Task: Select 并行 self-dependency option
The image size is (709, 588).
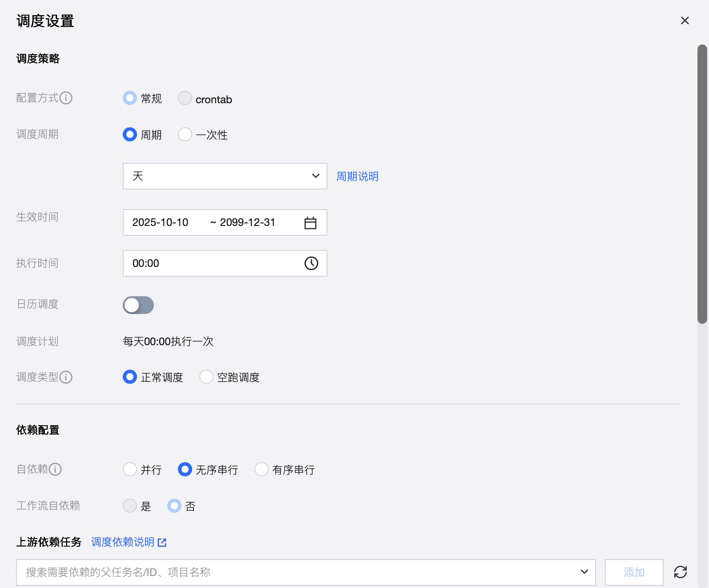Action: click(x=130, y=469)
